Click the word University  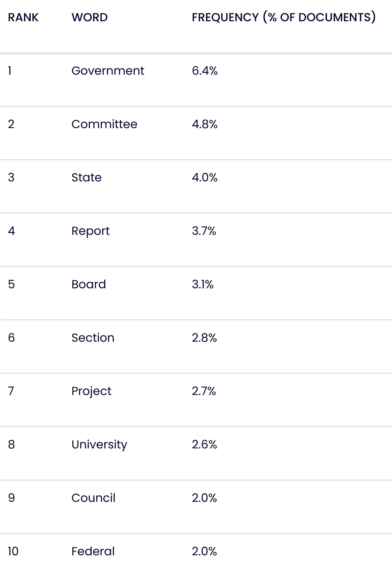coord(99,444)
